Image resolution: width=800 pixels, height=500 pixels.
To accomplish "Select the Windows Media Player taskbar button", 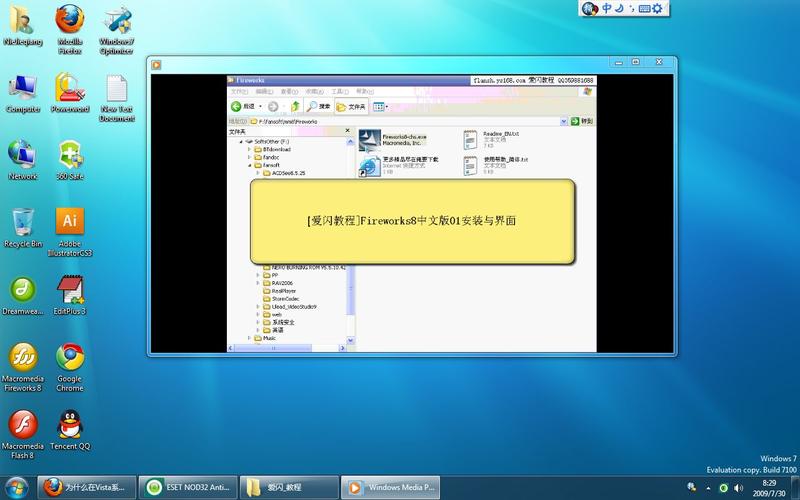I will (x=390, y=487).
